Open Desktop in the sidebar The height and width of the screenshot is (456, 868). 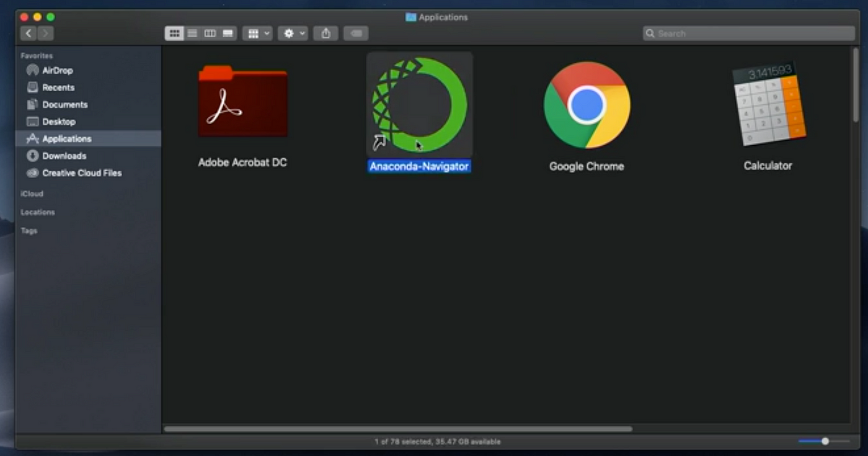click(x=88, y=122)
